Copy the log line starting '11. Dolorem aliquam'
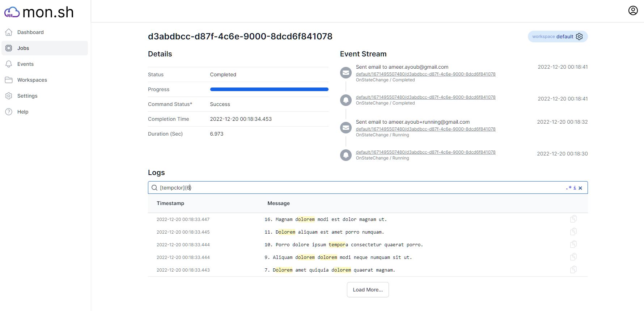Viewport: 644px width, 311px height. (573, 232)
